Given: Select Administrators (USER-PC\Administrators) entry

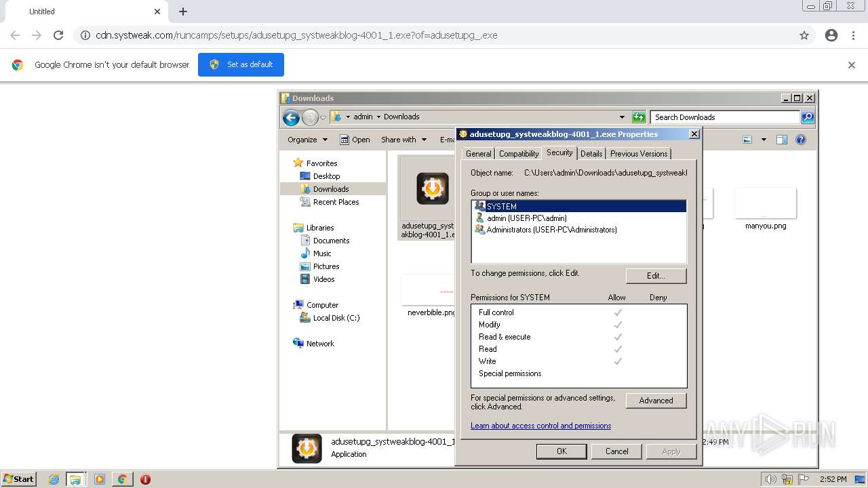Looking at the screenshot, I should tap(546, 230).
